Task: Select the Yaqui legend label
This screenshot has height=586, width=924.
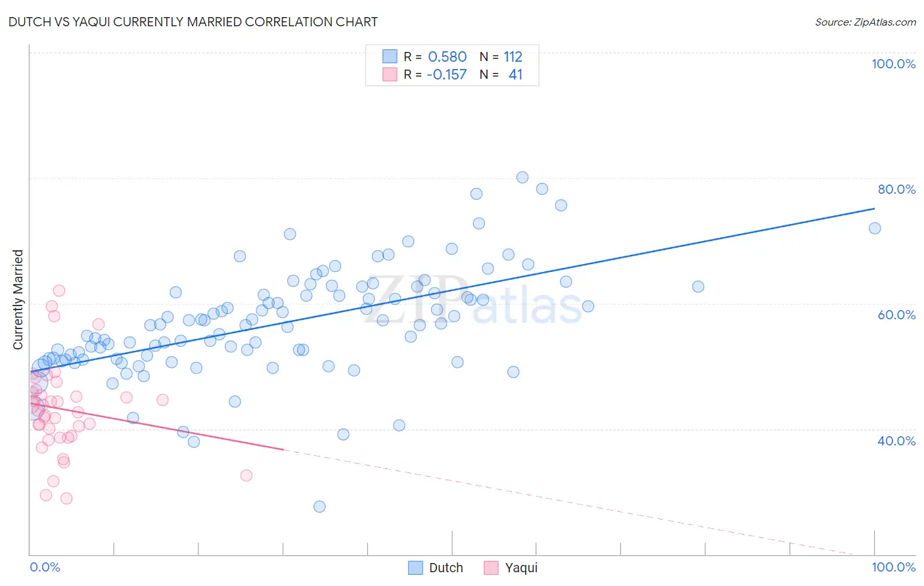Action: pos(521,568)
